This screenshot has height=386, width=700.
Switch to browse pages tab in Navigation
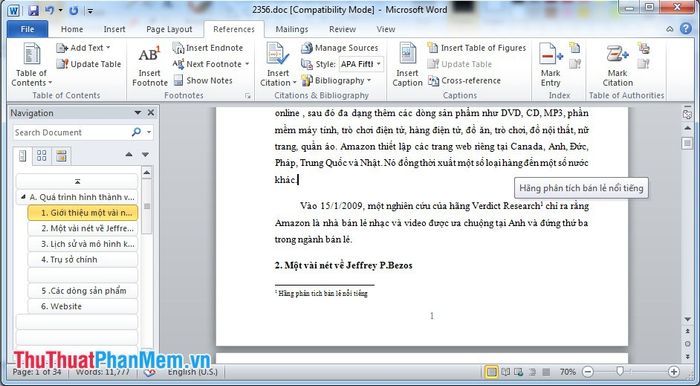coord(42,155)
